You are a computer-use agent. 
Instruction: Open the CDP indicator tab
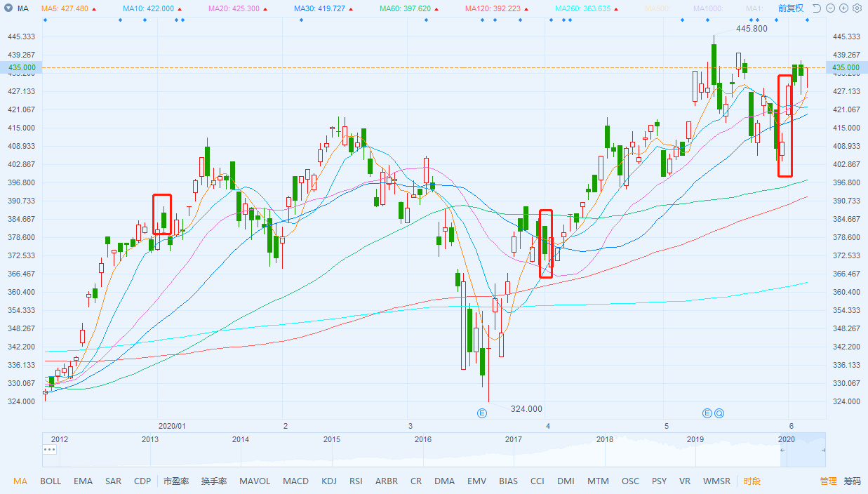pos(142,481)
